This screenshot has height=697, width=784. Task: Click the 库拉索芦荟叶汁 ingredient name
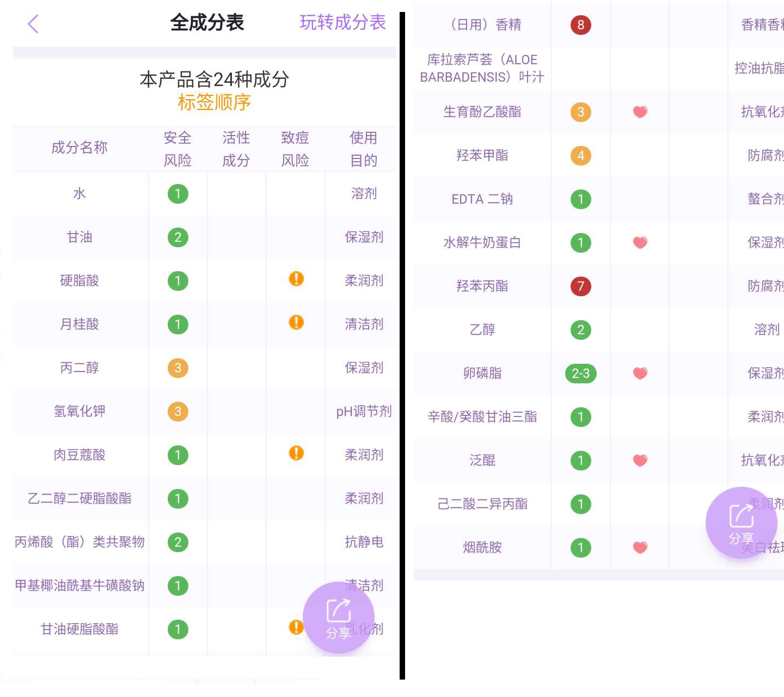click(481, 69)
